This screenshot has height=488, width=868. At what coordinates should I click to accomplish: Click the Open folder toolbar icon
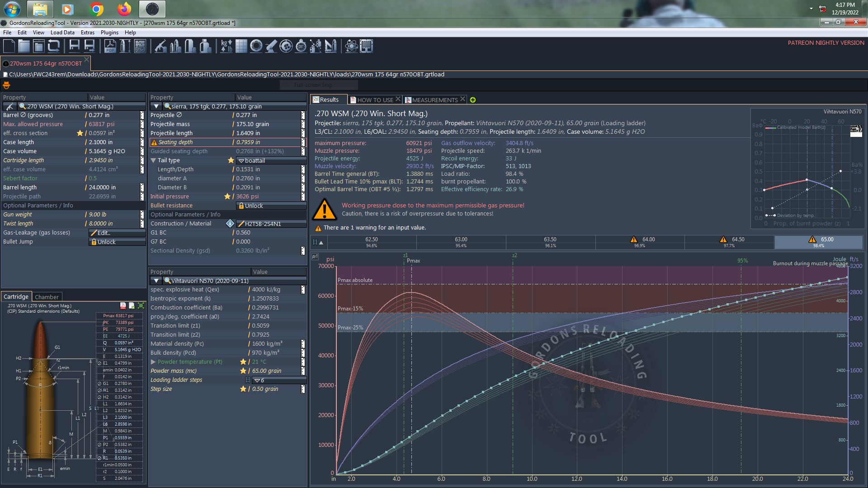(24, 46)
